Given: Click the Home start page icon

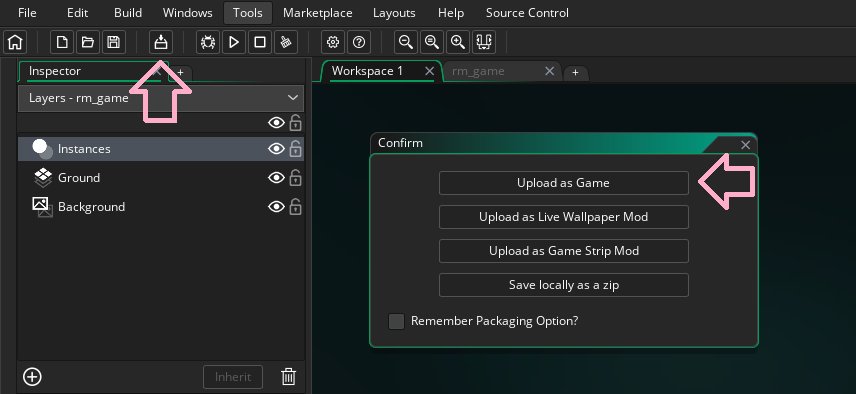Looking at the screenshot, I should (x=15, y=42).
